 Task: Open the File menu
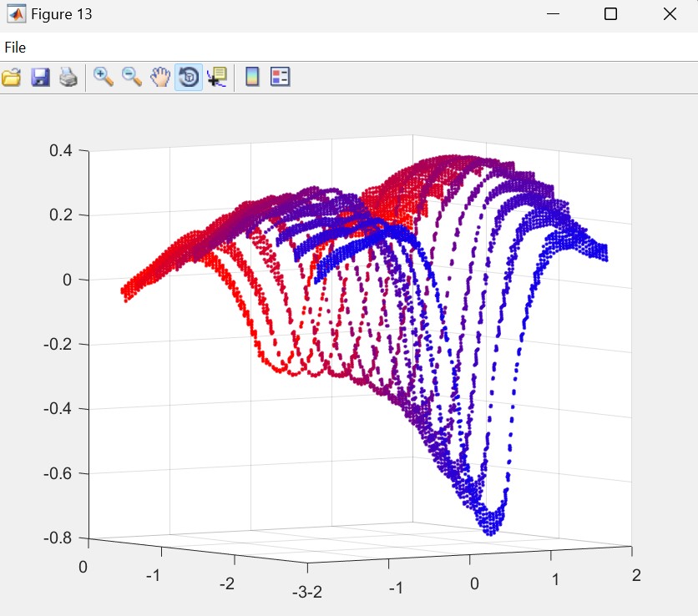(x=15, y=48)
